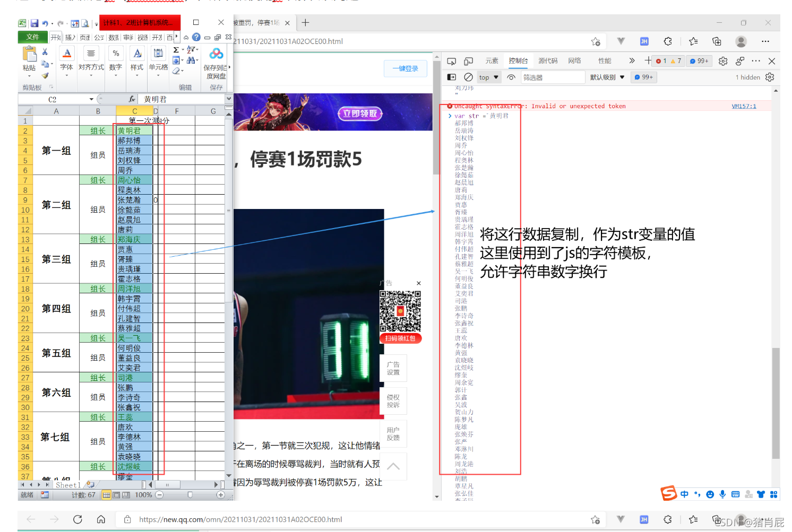The width and height of the screenshot is (792, 532).
Task: Click browser extensions puzzle icon in top toolbar
Action: point(668,41)
